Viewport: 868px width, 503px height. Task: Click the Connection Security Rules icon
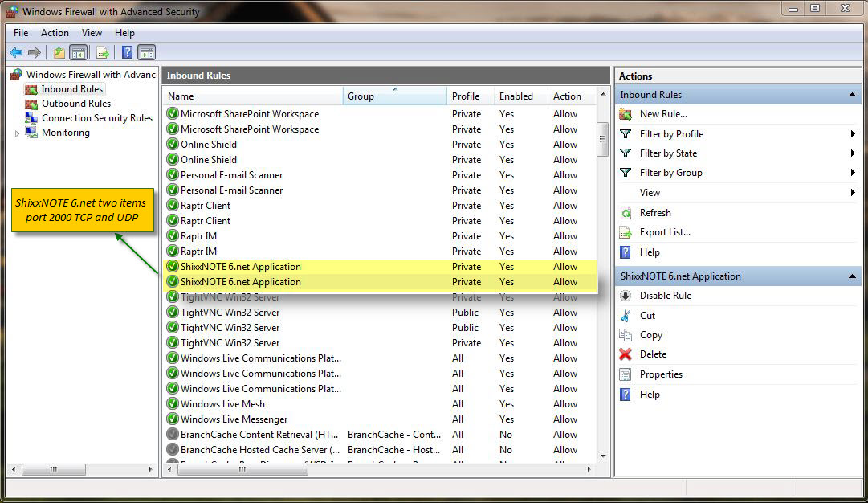(x=31, y=118)
